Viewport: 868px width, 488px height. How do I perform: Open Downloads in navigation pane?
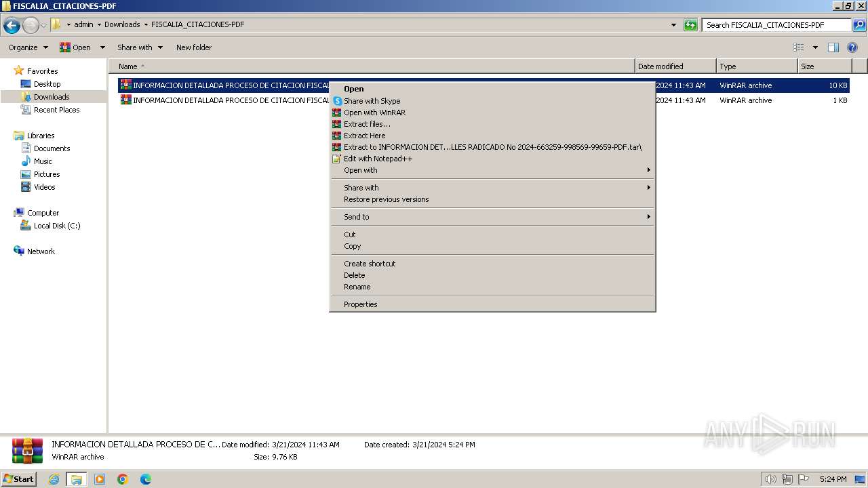pyautogui.click(x=52, y=97)
